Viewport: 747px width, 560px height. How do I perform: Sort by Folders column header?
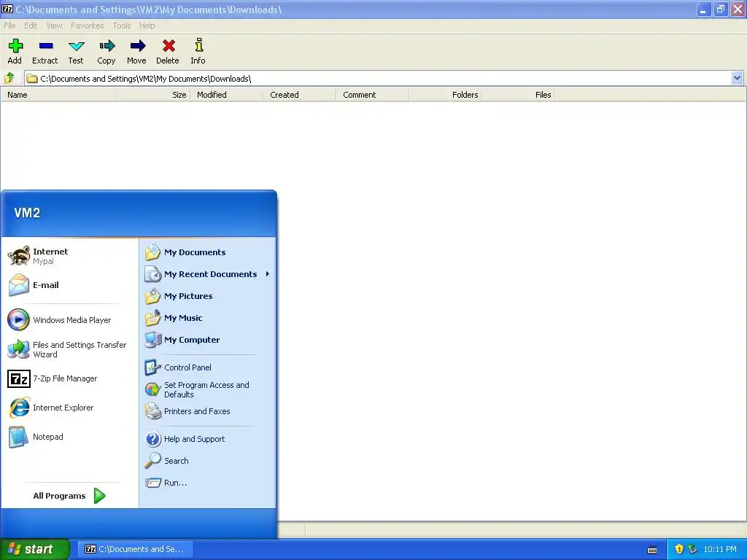tap(445, 95)
